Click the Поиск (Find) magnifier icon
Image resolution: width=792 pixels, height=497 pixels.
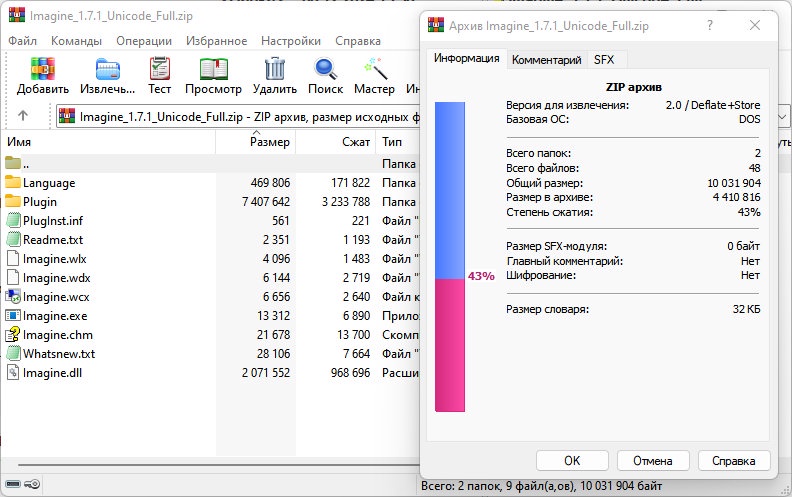(x=325, y=70)
